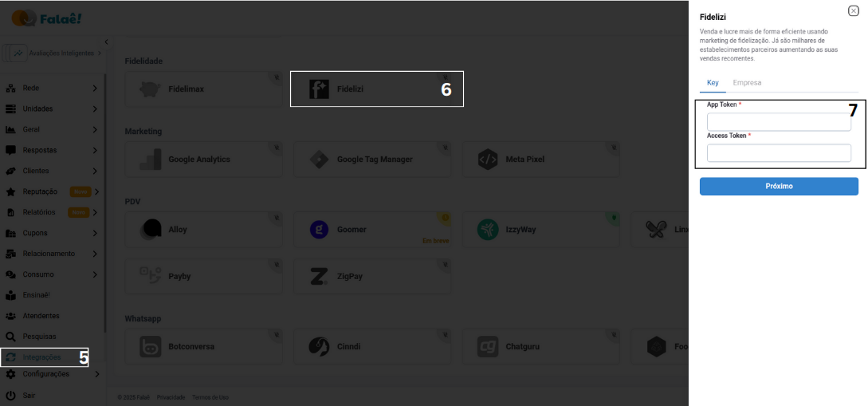The image size is (868, 406).
Task: Select the IzzyWay green logo
Action: [x=488, y=230]
